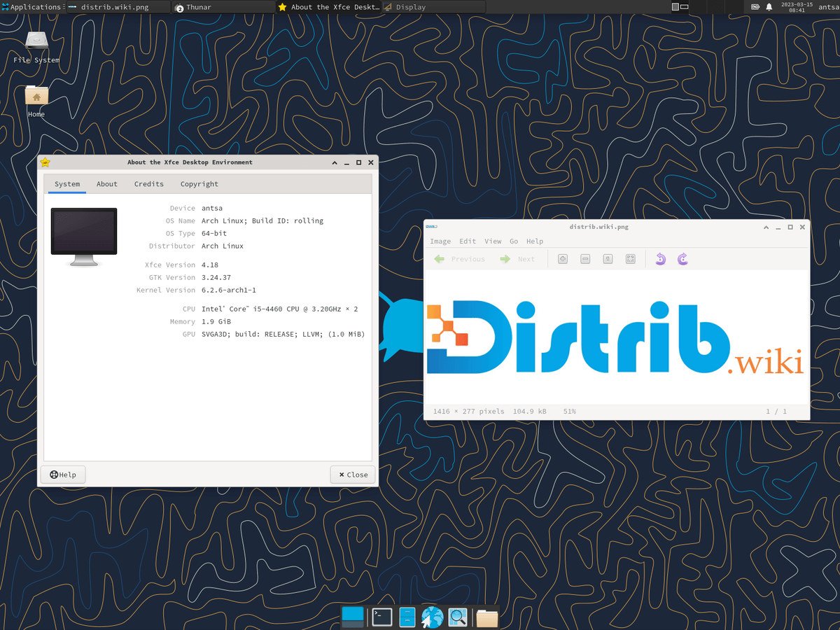
Task: Open the antsa user menu
Action: pyautogui.click(x=828, y=7)
